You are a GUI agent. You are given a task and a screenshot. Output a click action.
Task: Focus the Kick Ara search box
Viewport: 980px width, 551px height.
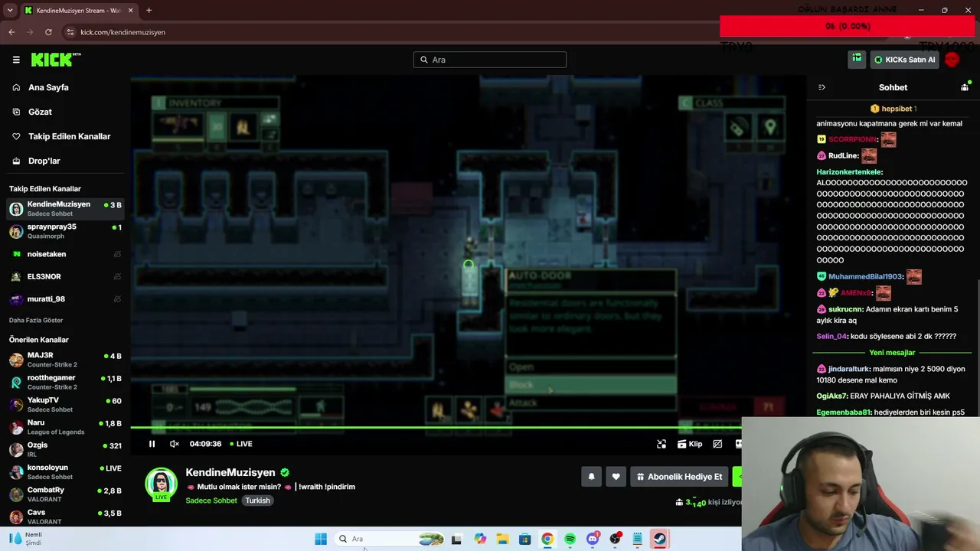[490, 60]
